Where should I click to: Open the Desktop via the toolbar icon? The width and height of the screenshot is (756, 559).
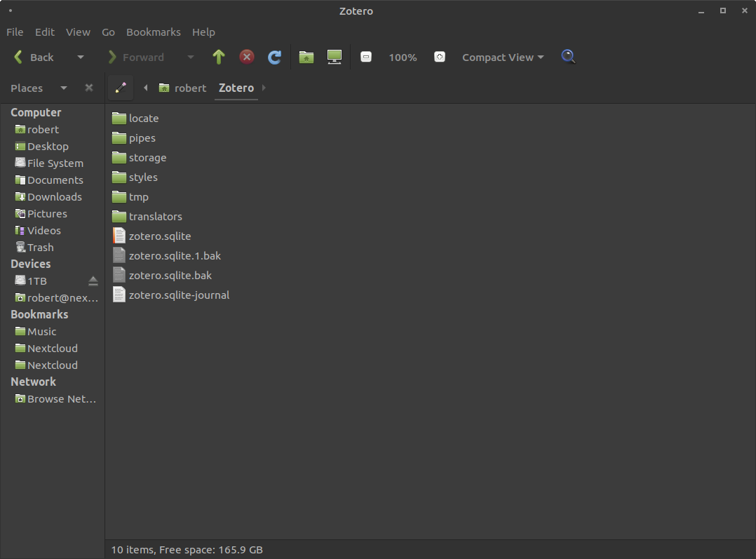[x=334, y=57]
